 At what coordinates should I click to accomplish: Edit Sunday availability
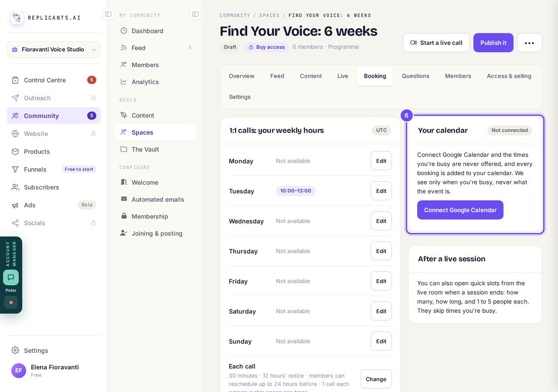tap(381, 341)
